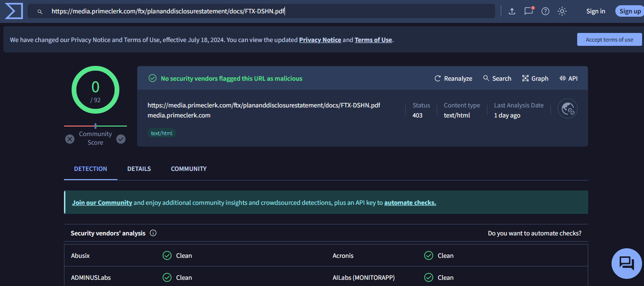Click the ADMINUSLabs vendor name
This screenshot has height=286, width=644.
click(91, 277)
